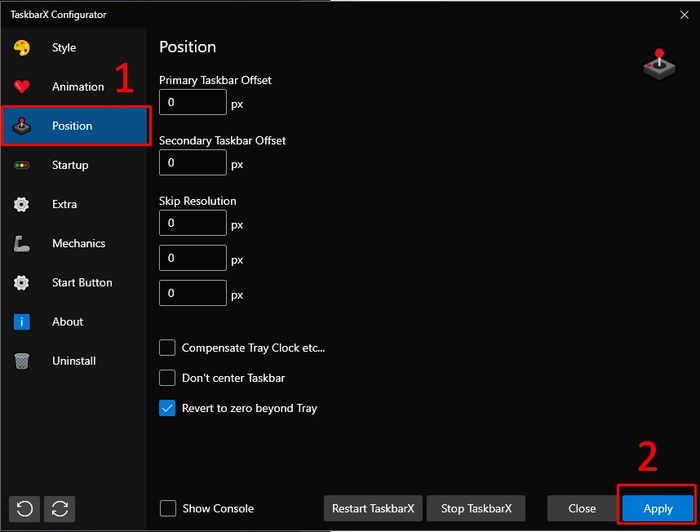
Task: Click Restart TaskbarX button
Action: click(x=373, y=508)
